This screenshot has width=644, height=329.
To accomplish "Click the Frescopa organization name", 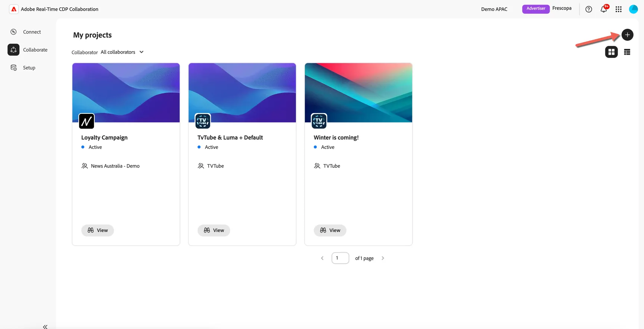I will [x=562, y=8].
